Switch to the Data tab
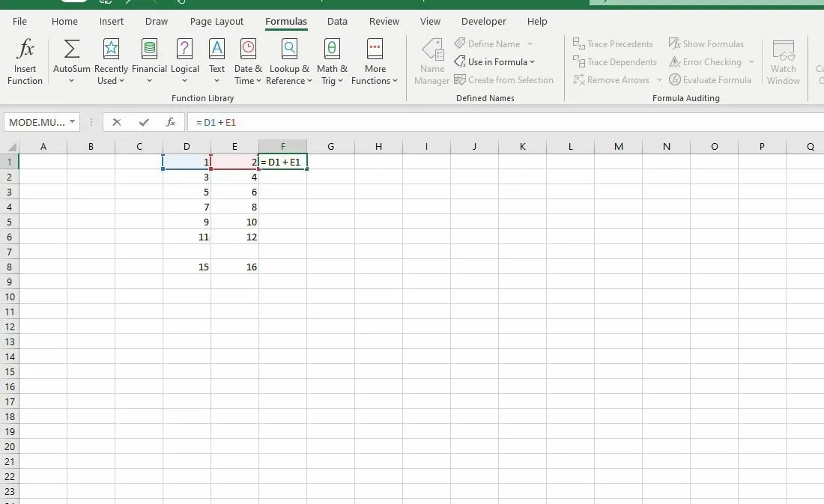The height and width of the screenshot is (504, 824). pos(337,22)
